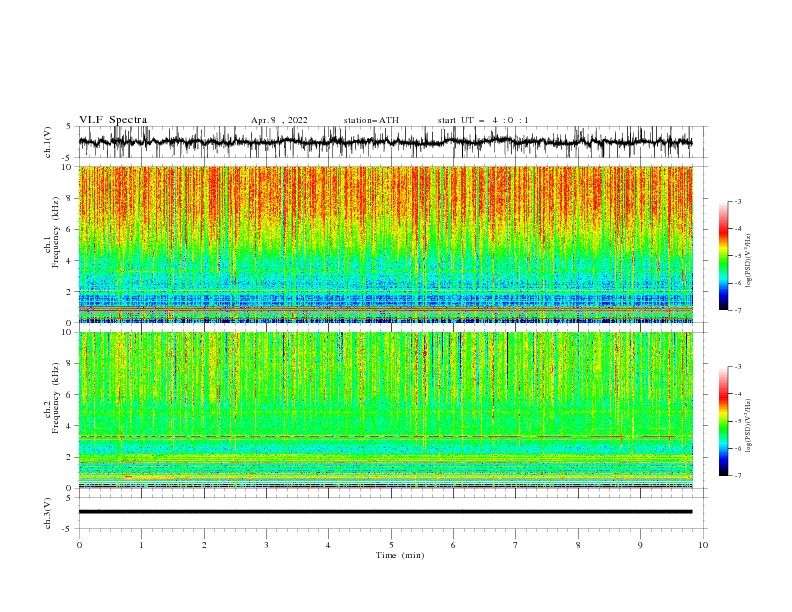The height and width of the screenshot is (612, 792).
Task: Click the "3" minute tick label
Action: [266, 545]
